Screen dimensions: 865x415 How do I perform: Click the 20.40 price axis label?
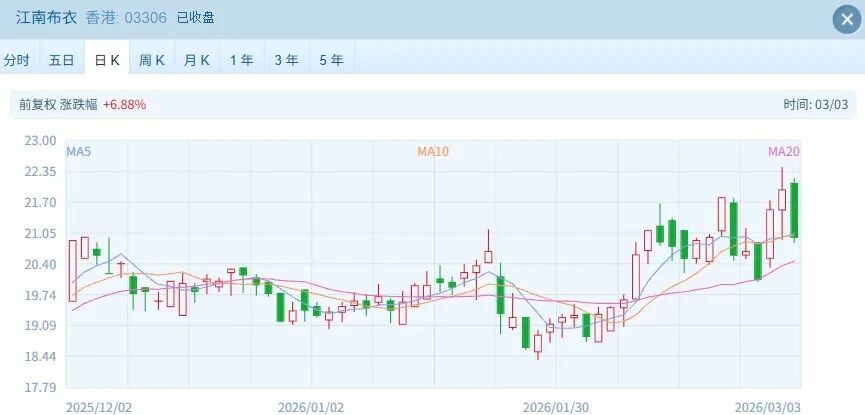[x=40, y=265]
